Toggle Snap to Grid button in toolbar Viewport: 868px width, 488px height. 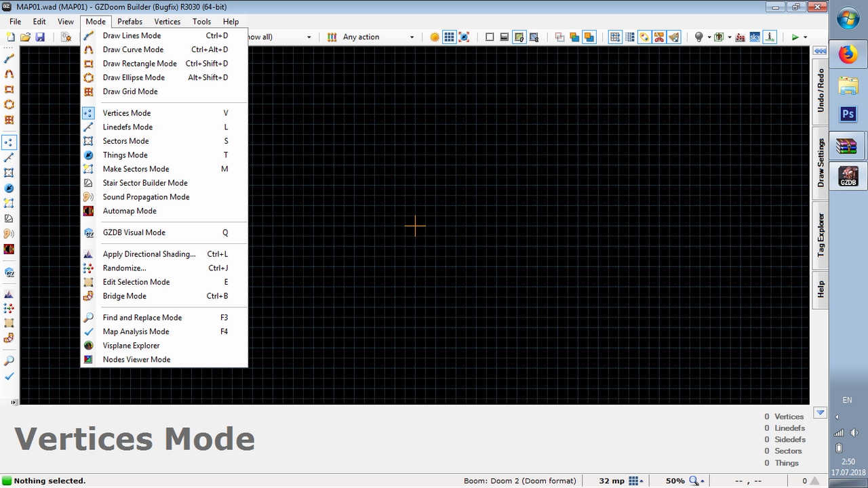pyautogui.click(x=614, y=37)
